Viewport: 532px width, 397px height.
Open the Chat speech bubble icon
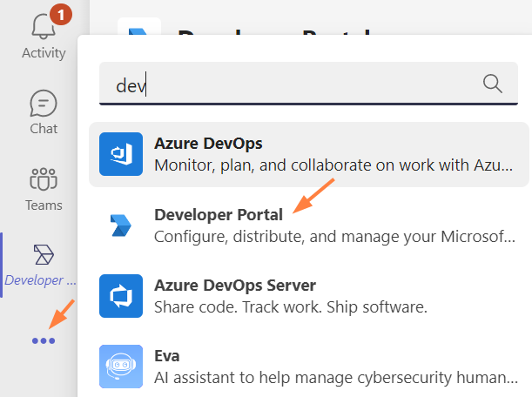pyautogui.click(x=44, y=104)
